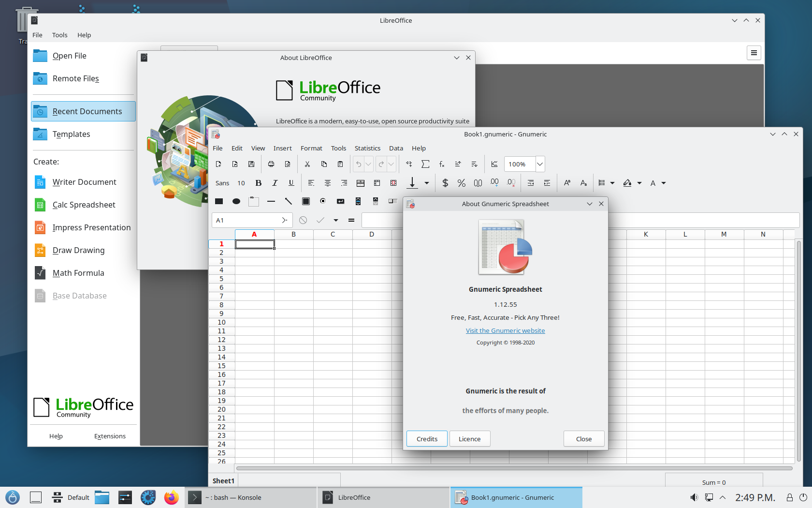Open the Statistics menu in Gnumeric
812x508 pixels.
pyautogui.click(x=367, y=148)
